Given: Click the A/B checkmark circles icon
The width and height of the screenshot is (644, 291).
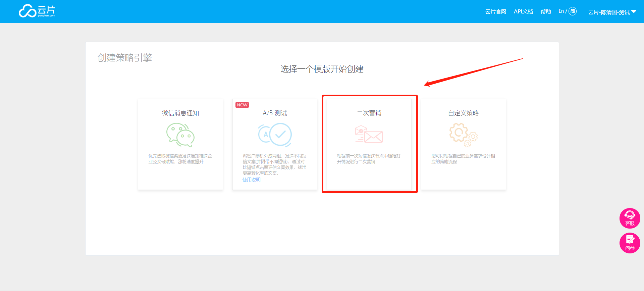Looking at the screenshot, I should [275, 135].
